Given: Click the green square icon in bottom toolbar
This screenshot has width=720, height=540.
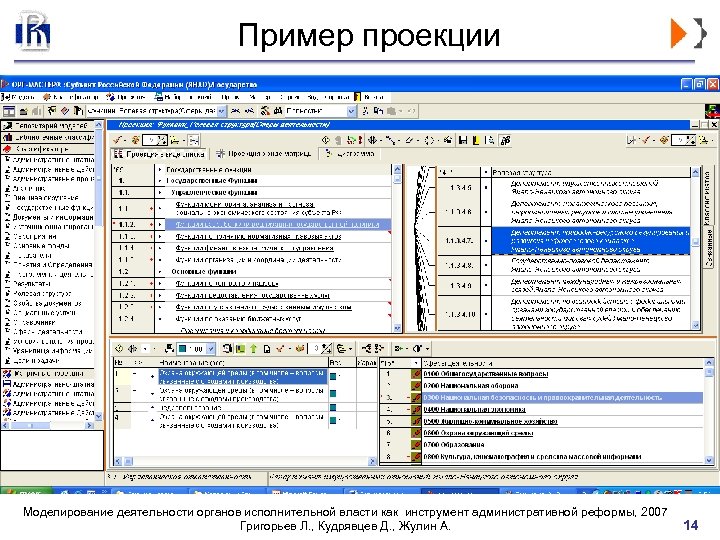Looking at the screenshot, I should [240, 349].
